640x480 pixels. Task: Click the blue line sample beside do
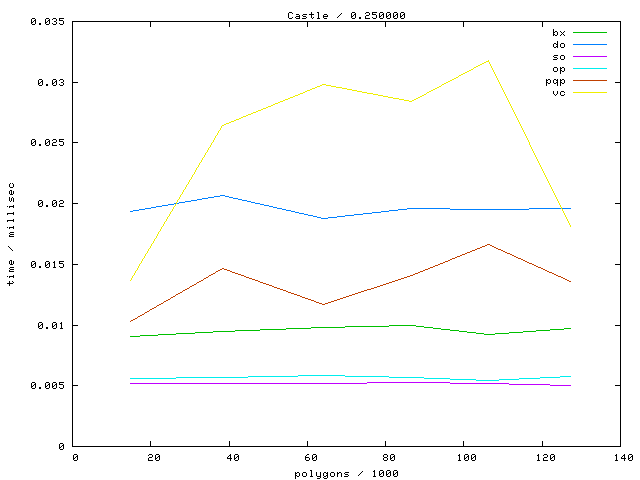[590, 45]
